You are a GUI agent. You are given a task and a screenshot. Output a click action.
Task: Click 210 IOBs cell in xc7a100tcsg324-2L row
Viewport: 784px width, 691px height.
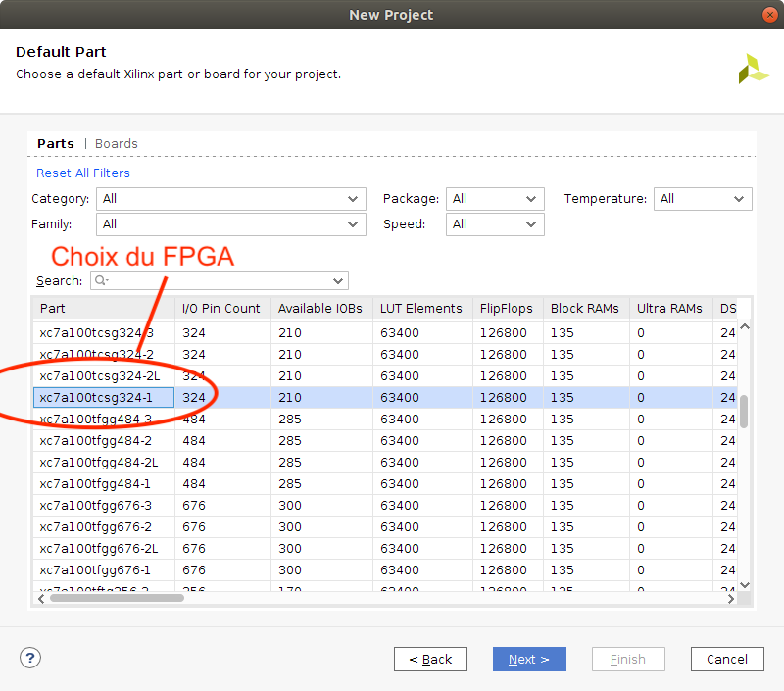pyautogui.click(x=322, y=376)
